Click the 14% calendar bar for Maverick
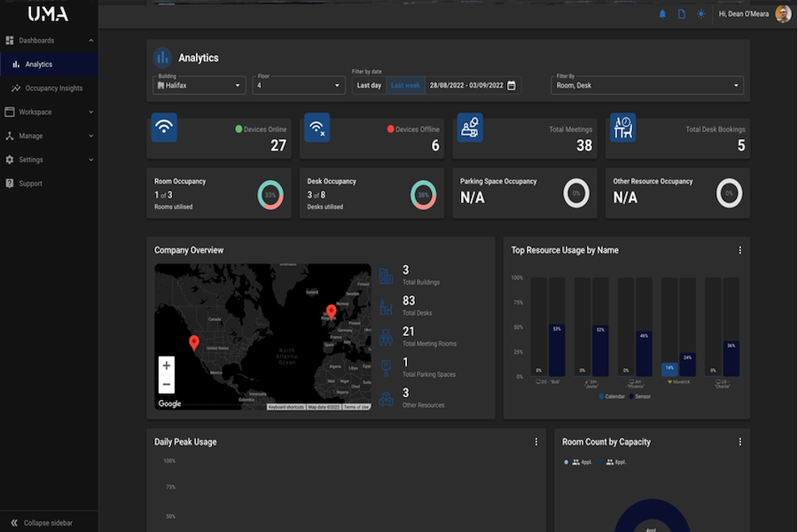Viewport: 798px width, 532px height. [x=669, y=370]
